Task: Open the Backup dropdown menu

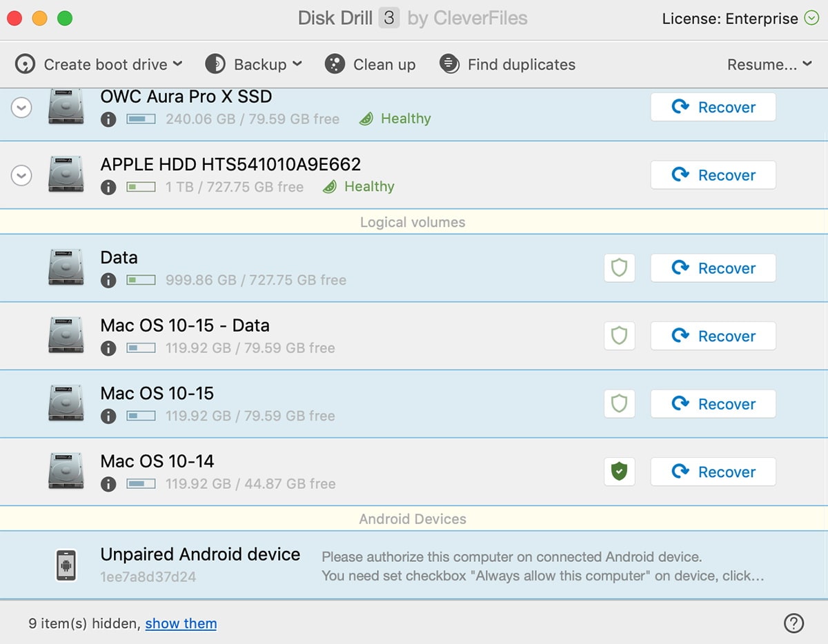Action: (254, 64)
